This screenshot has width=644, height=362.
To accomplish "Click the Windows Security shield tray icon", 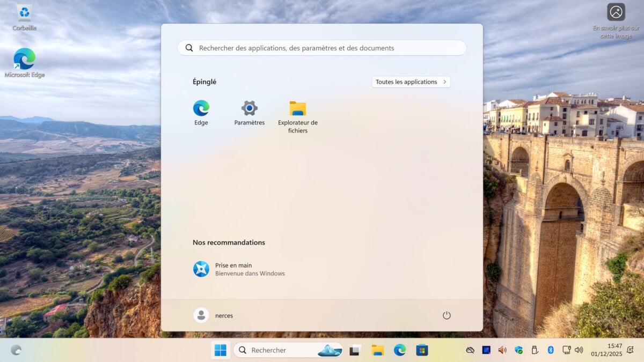I will (518, 350).
